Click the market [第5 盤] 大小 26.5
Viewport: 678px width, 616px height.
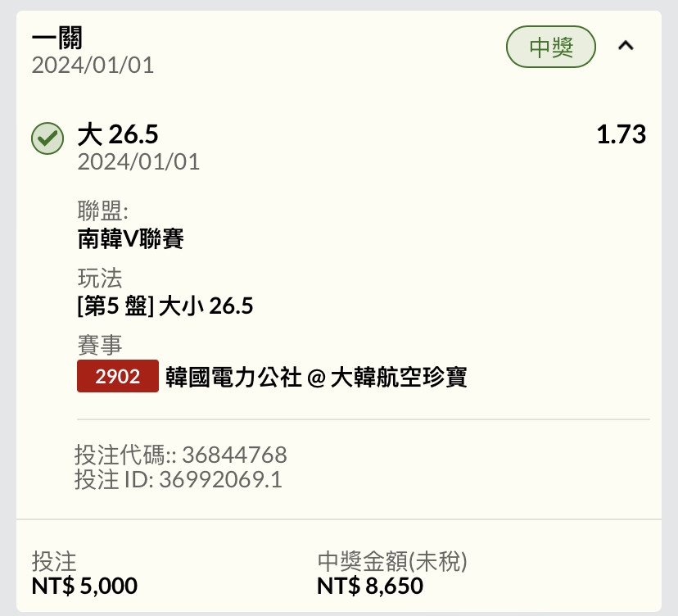pos(165,306)
